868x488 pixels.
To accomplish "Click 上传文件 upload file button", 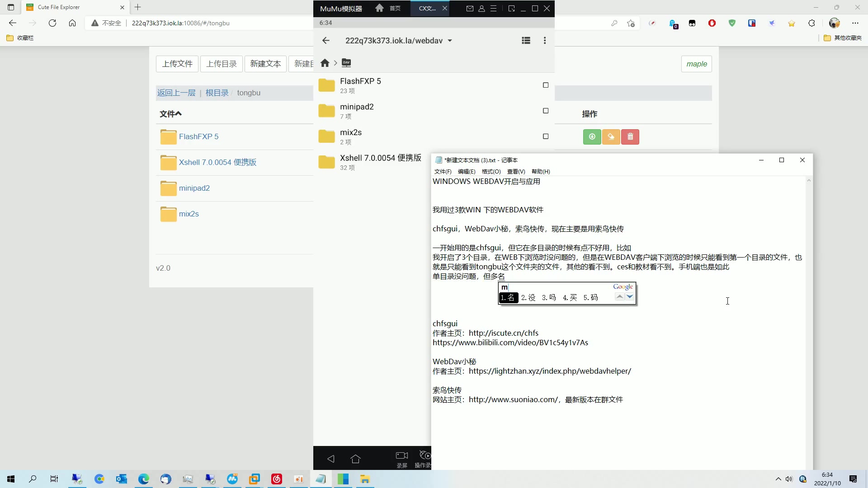I will pos(177,64).
